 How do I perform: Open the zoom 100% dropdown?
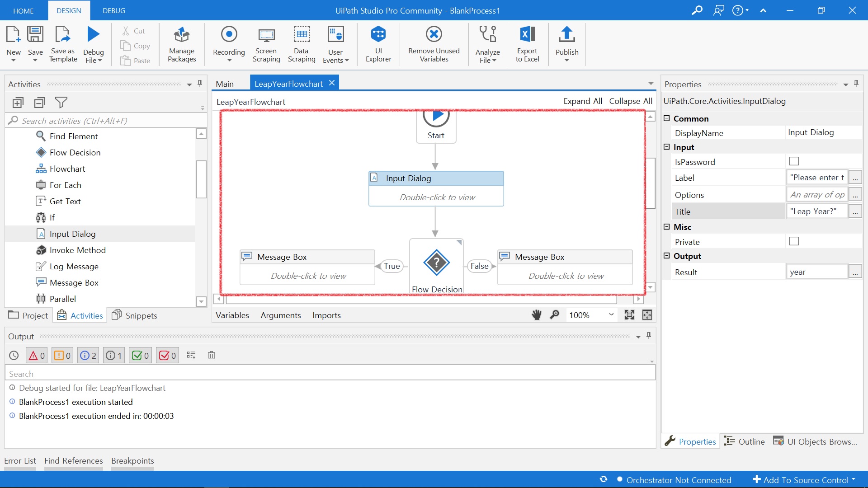pos(611,315)
